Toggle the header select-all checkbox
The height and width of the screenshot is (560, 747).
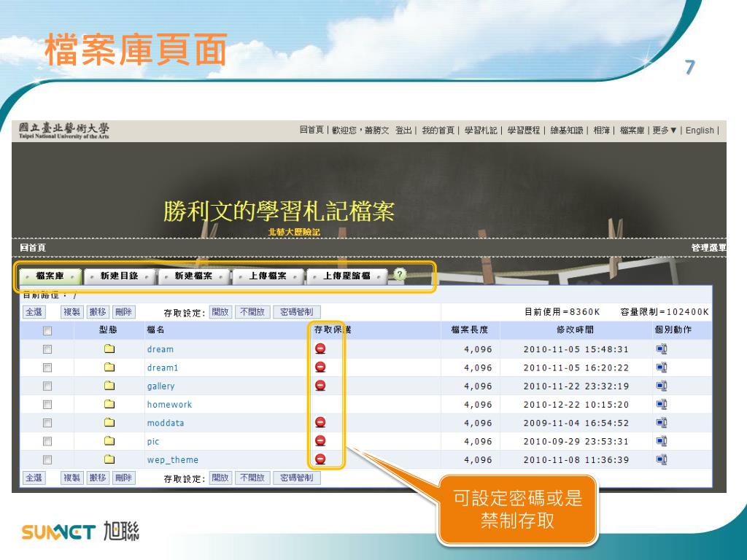[x=47, y=330]
